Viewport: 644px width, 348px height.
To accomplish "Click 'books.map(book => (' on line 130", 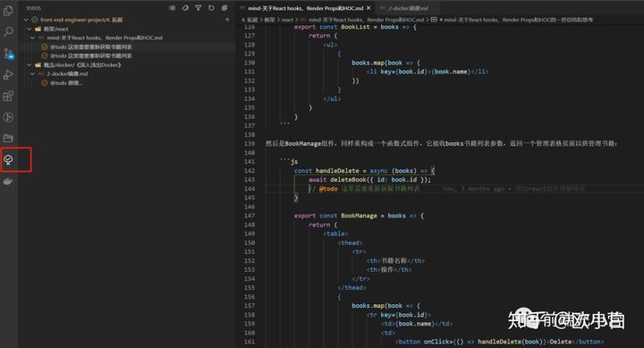I will [386, 63].
